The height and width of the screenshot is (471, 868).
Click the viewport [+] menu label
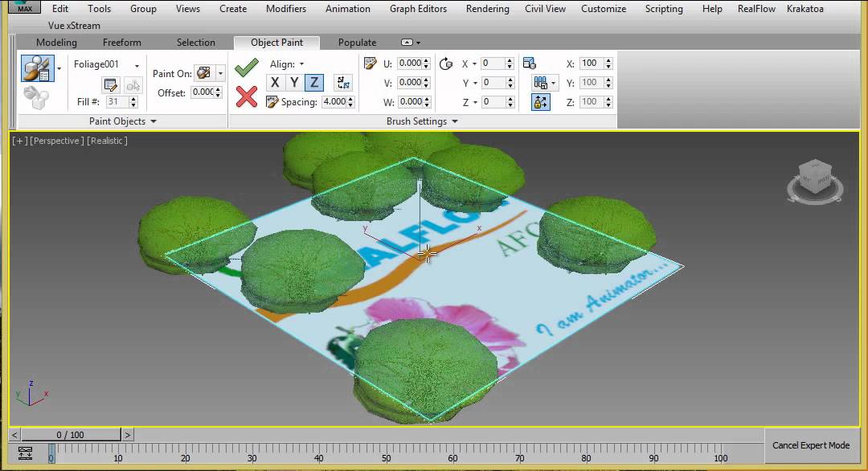coord(19,141)
